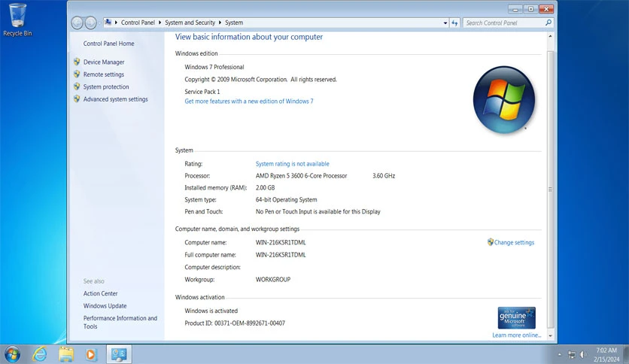Click the Service Pack 1 text
This screenshot has width=629, height=364.
[202, 92]
